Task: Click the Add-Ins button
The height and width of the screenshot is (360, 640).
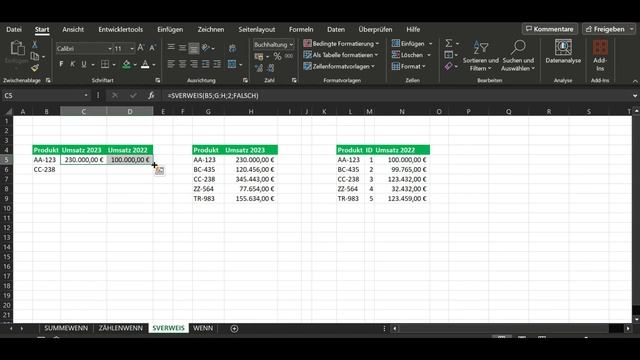Action: pyautogui.click(x=600, y=56)
